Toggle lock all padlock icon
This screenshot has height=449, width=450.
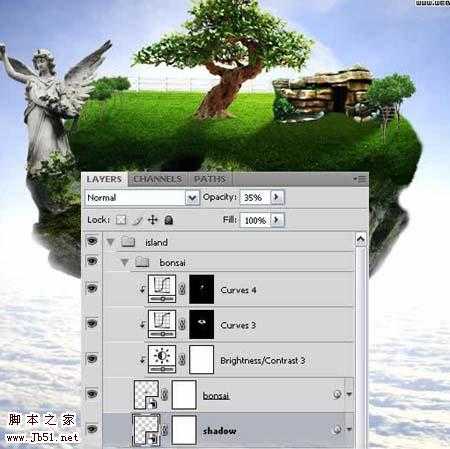point(169,220)
